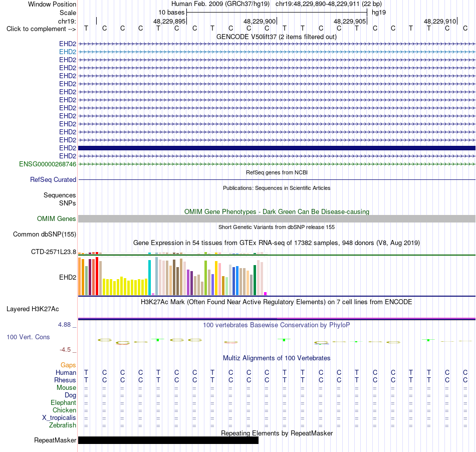Click the gray OMIM Genes bar

point(277,219)
